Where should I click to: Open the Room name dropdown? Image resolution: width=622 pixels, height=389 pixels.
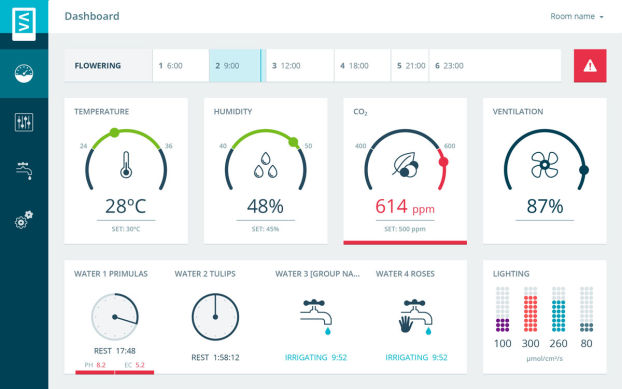577,16
